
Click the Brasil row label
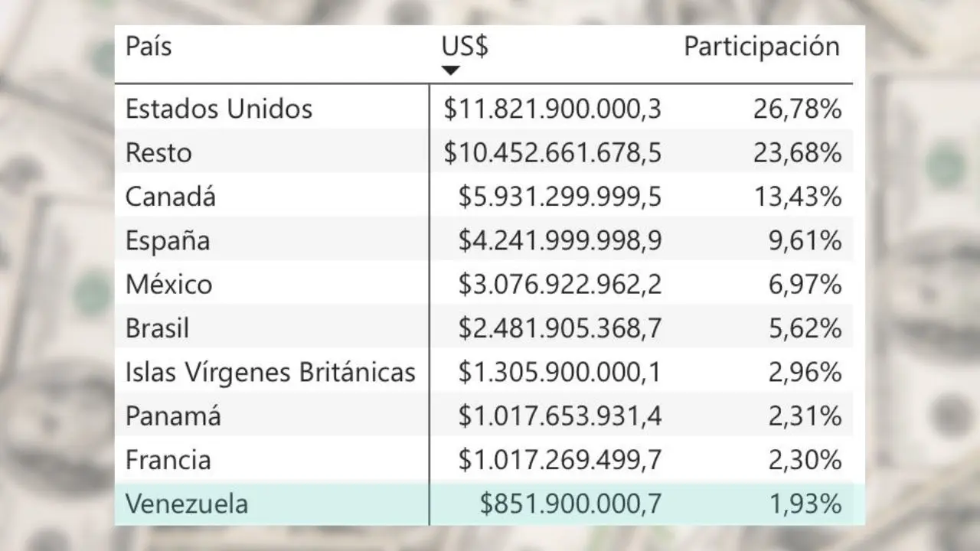(157, 328)
